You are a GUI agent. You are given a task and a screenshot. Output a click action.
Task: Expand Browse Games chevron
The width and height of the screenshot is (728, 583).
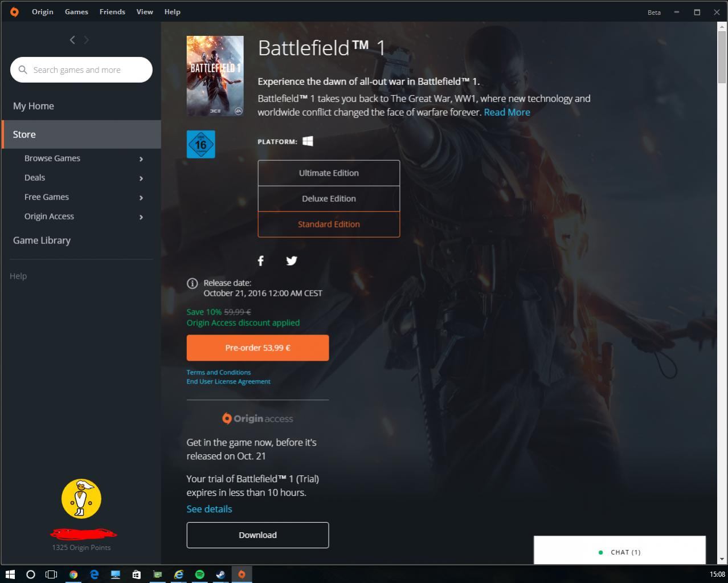coord(141,159)
